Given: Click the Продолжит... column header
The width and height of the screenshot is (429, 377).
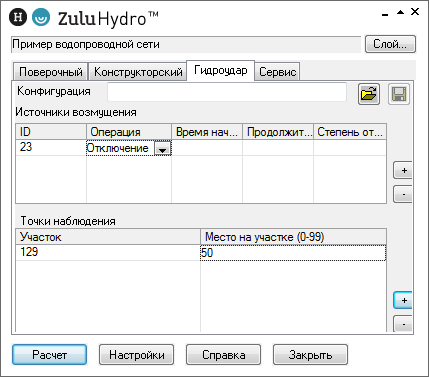Looking at the screenshot, I should coord(278,132).
